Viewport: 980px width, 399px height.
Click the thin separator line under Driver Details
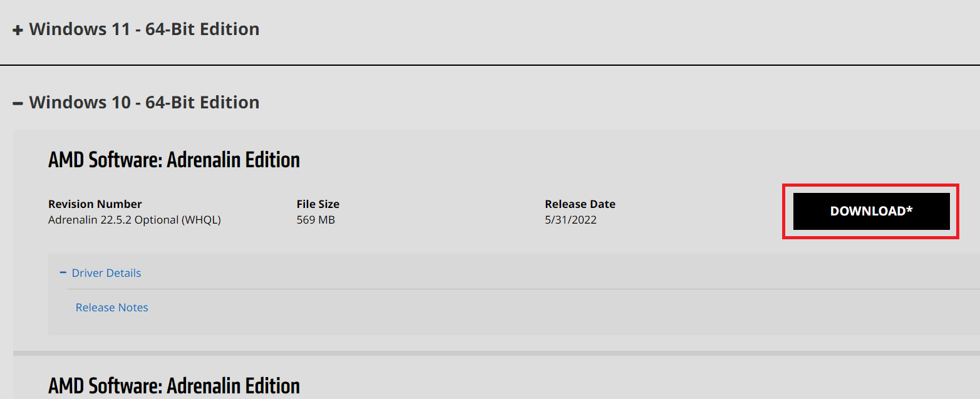tap(524, 289)
